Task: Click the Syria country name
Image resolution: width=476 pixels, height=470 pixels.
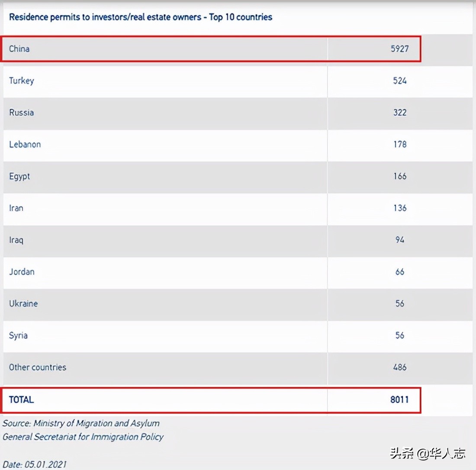Action: 18,335
